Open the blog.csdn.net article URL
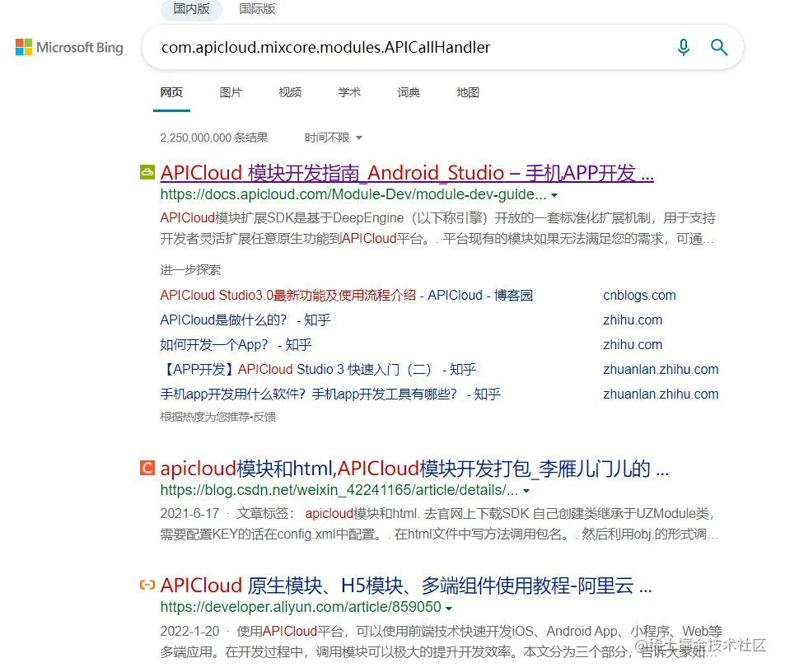 pyautogui.click(x=339, y=490)
